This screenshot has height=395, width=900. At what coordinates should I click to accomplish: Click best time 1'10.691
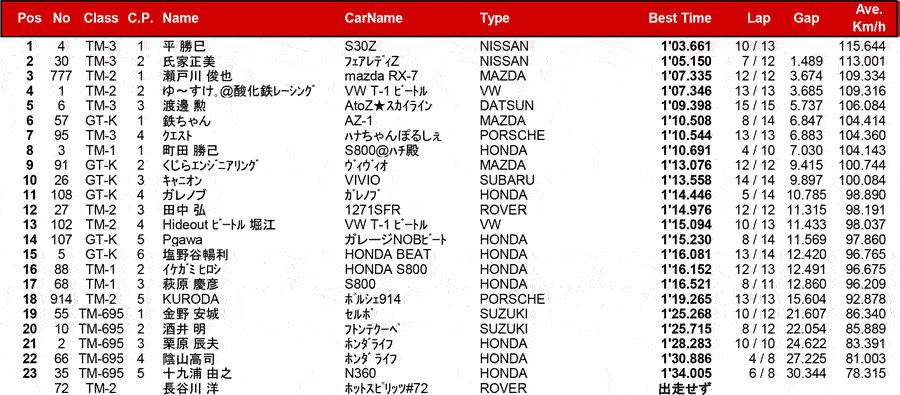click(x=686, y=150)
